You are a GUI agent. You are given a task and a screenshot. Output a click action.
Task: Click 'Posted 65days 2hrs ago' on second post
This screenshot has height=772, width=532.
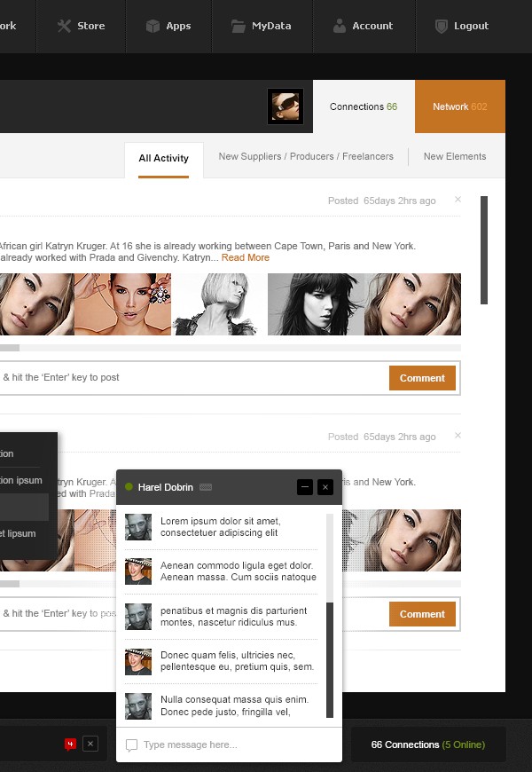[x=382, y=437]
